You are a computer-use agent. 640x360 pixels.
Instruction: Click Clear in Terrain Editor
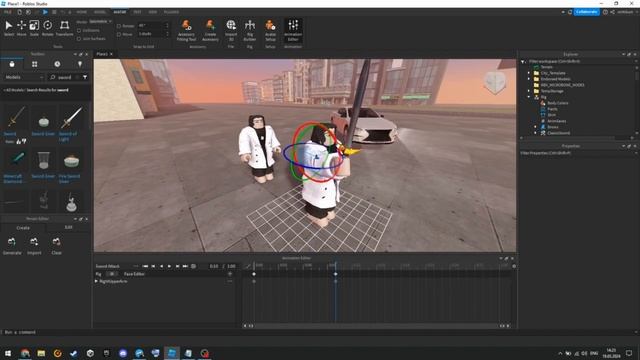pyautogui.click(x=56, y=246)
